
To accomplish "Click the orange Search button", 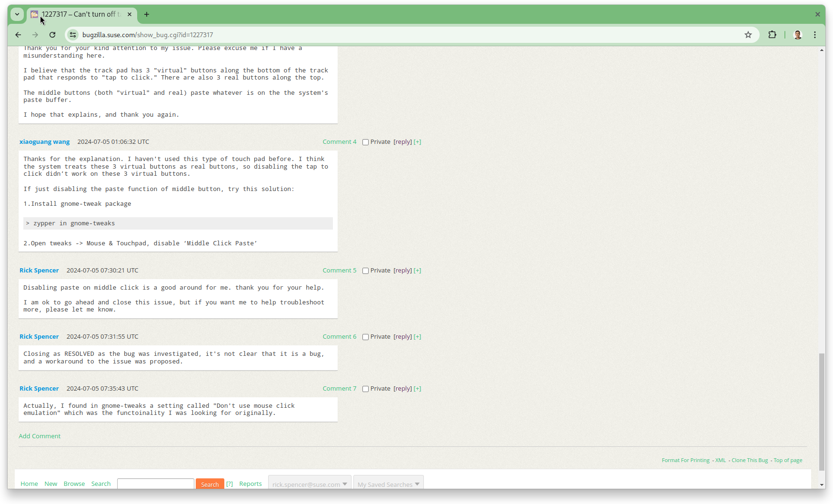I will 210,484.
